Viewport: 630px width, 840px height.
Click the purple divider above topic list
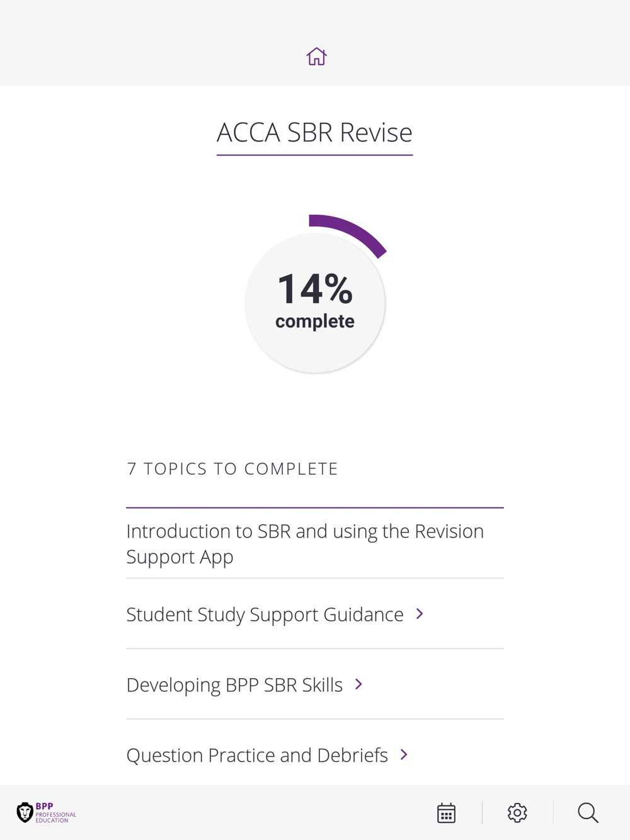(315, 508)
